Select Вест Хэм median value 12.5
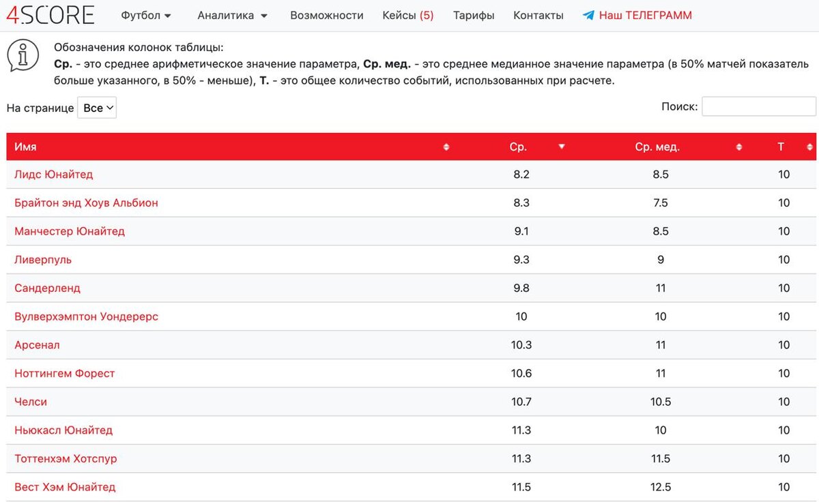This screenshot has height=504, width=819. click(661, 488)
